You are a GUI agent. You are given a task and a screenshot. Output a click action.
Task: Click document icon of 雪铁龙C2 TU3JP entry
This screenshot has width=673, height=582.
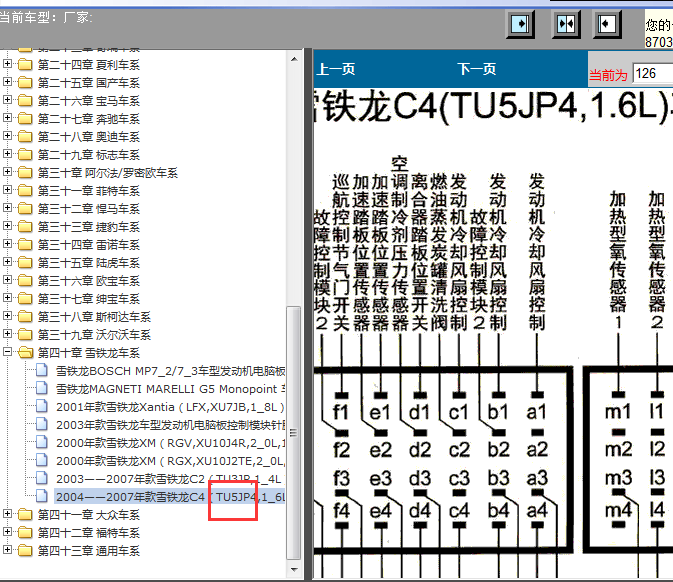click(42, 478)
